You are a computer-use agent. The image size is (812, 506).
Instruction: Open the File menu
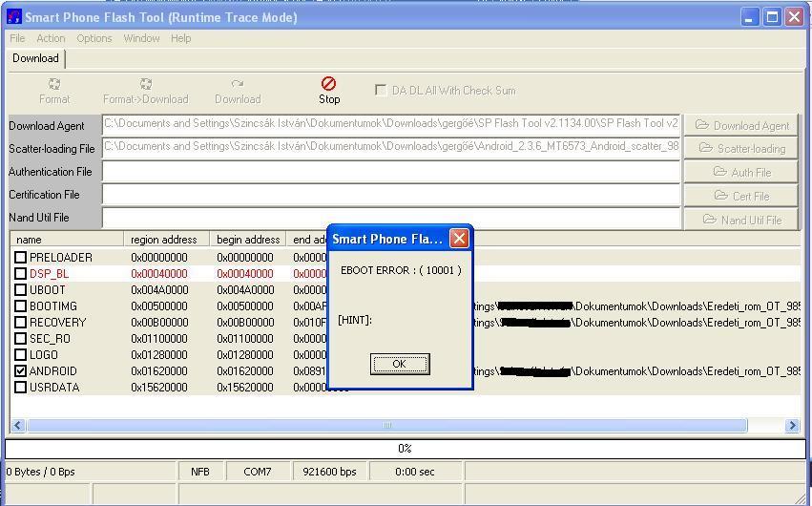point(17,38)
